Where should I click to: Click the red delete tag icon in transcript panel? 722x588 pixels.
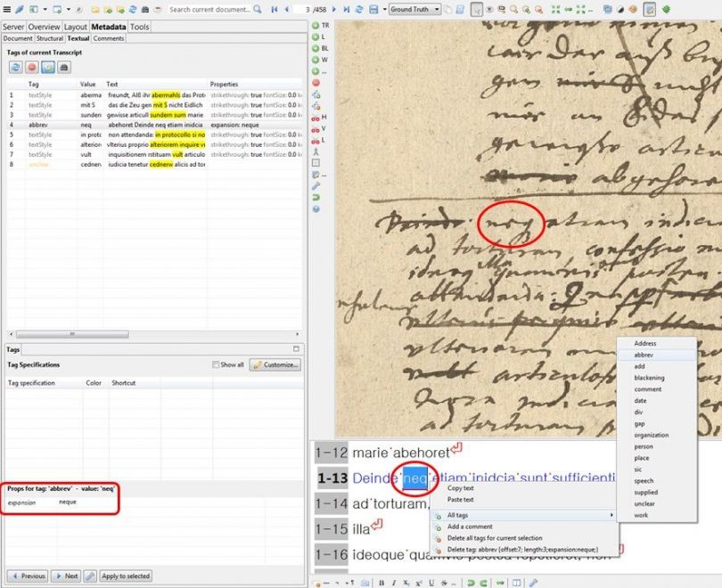31,67
